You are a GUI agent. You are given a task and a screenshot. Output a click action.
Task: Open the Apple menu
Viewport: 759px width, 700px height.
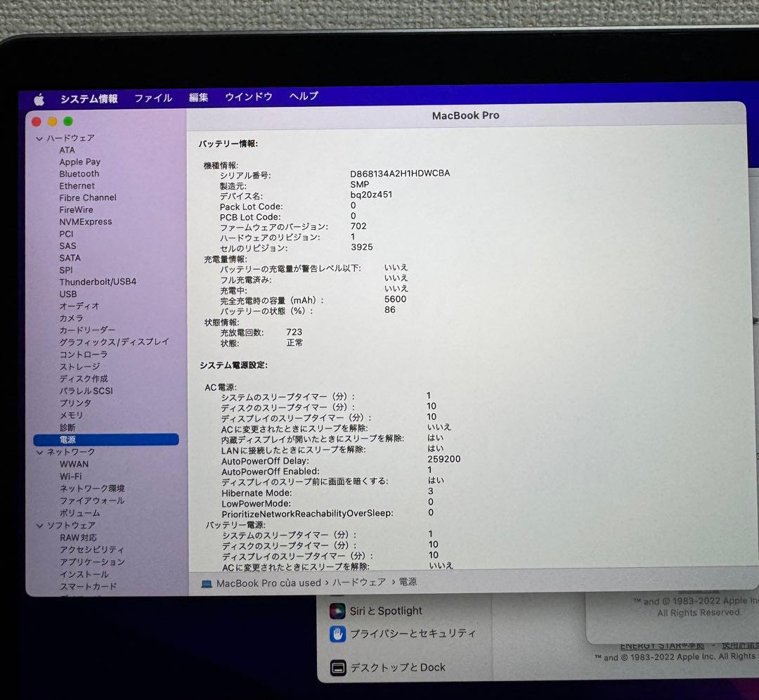(39, 98)
